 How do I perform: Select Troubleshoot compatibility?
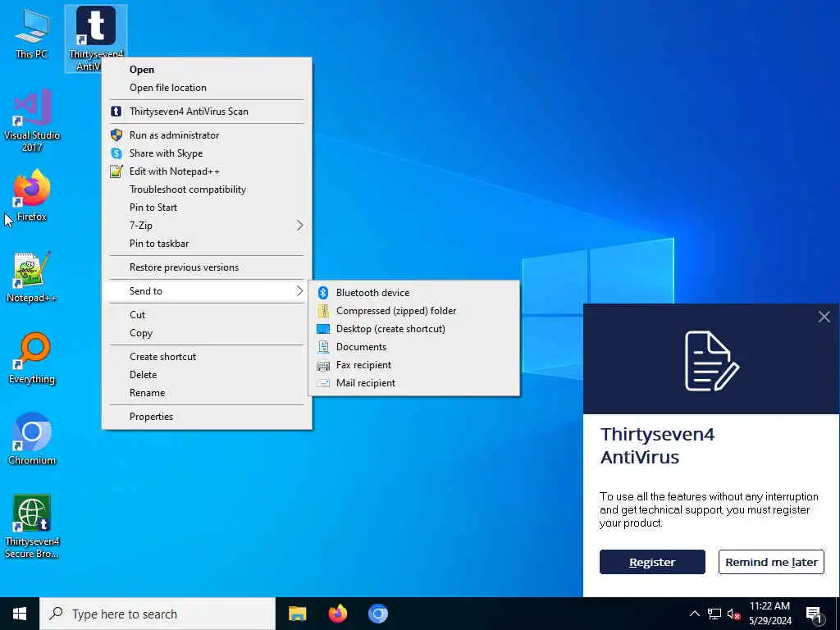pos(207,189)
